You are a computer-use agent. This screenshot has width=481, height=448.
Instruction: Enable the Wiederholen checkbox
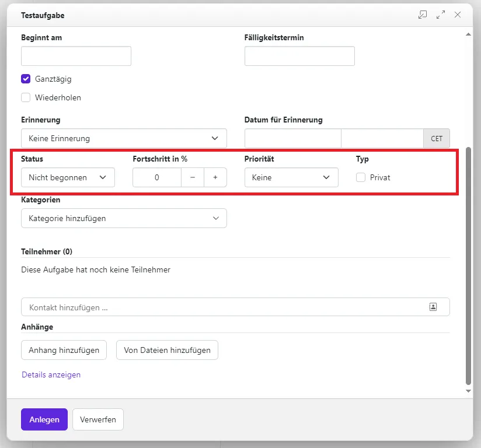26,97
